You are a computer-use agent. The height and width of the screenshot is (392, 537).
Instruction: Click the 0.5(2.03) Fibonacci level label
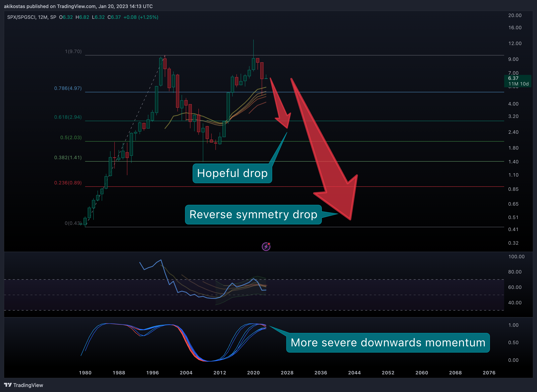[x=71, y=137]
